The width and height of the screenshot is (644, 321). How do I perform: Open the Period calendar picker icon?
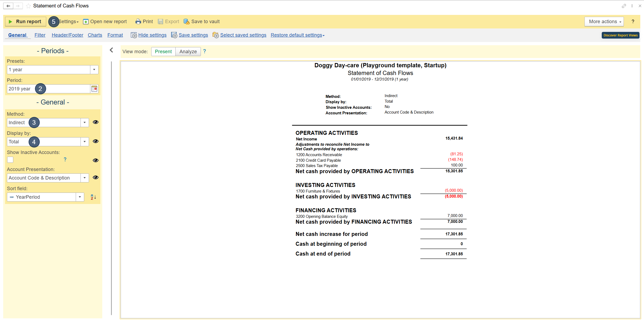tap(94, 89)
